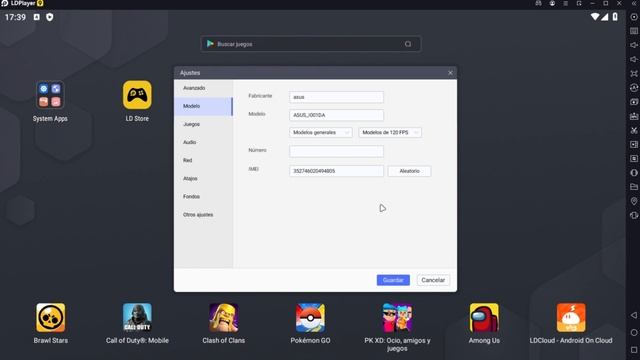Launch Pokémon GO

click(311, 317)
